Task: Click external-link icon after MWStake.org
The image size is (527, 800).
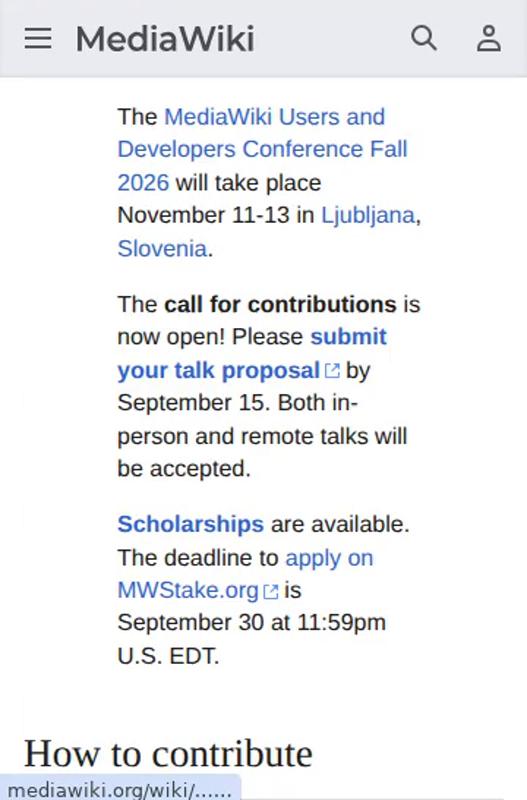Action: 271,591
